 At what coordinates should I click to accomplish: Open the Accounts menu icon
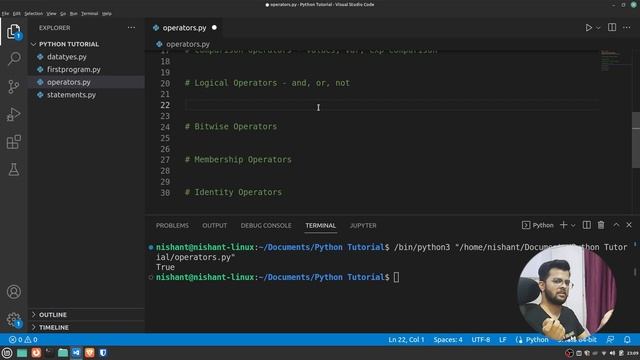point(13,292)
